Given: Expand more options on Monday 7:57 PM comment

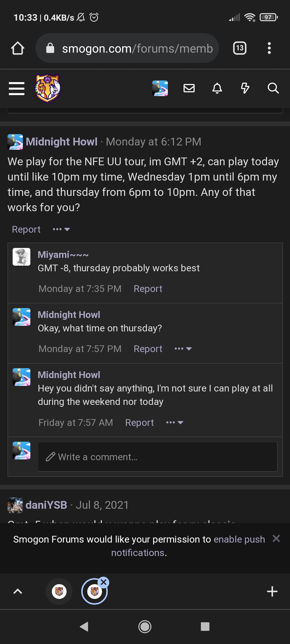Looking at the screenshot, I should (183, 349).
